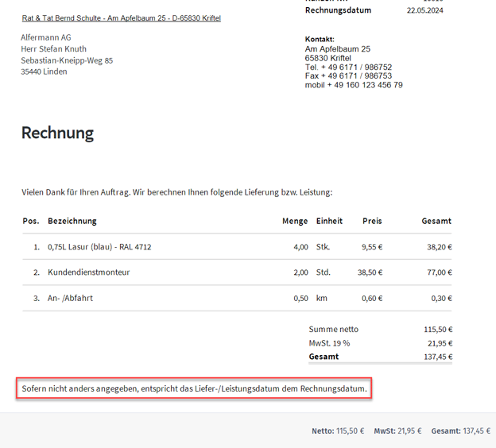Click the Fax number line

point(348,76)
